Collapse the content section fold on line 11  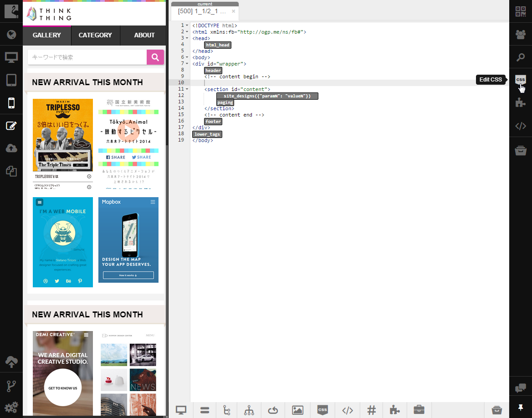(187, 89)
